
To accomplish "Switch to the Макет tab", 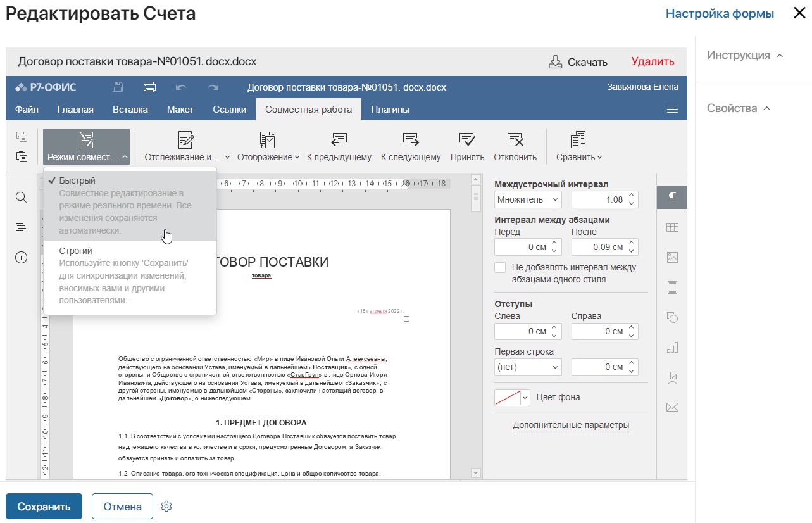I will click(180, 110).
